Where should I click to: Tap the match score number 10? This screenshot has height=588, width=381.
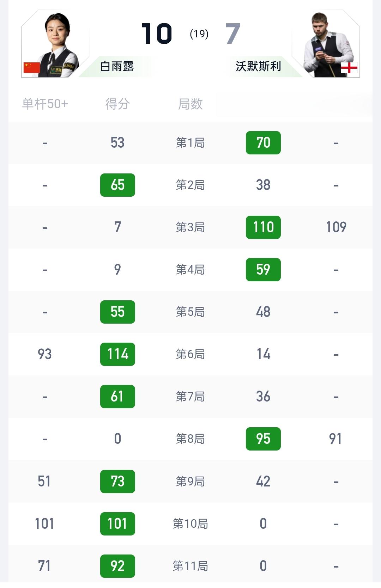tap(157, 34)
